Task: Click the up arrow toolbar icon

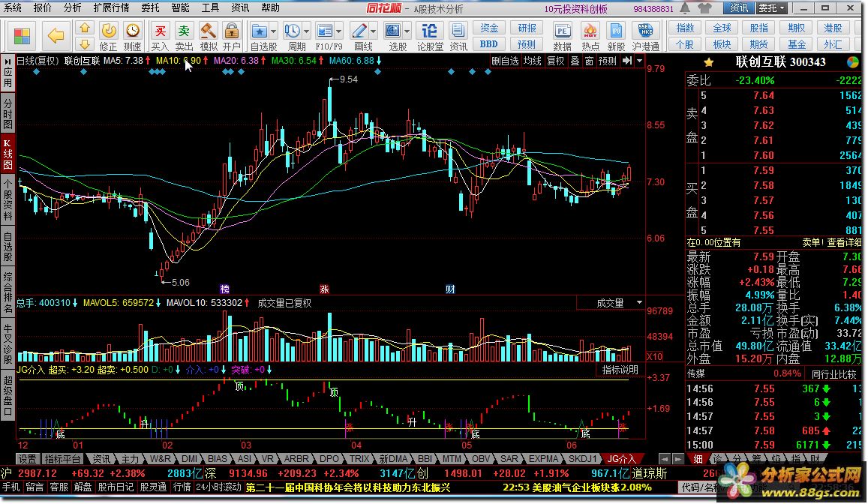Action: click(x=84, y=28)
